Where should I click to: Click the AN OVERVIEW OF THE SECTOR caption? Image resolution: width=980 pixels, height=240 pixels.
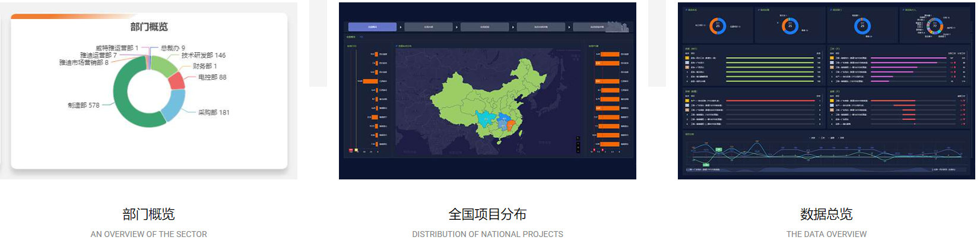(x=148, y=234)
